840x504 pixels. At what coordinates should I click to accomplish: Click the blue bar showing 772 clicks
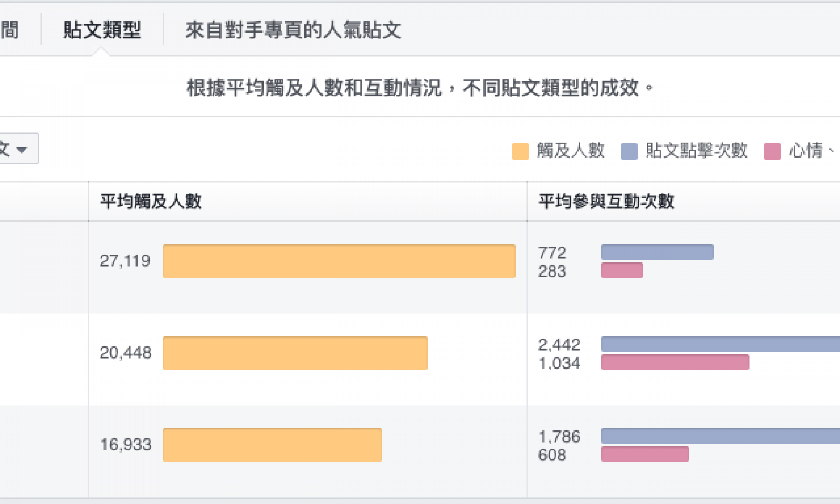pyautogui.click(x=657, y=252)
